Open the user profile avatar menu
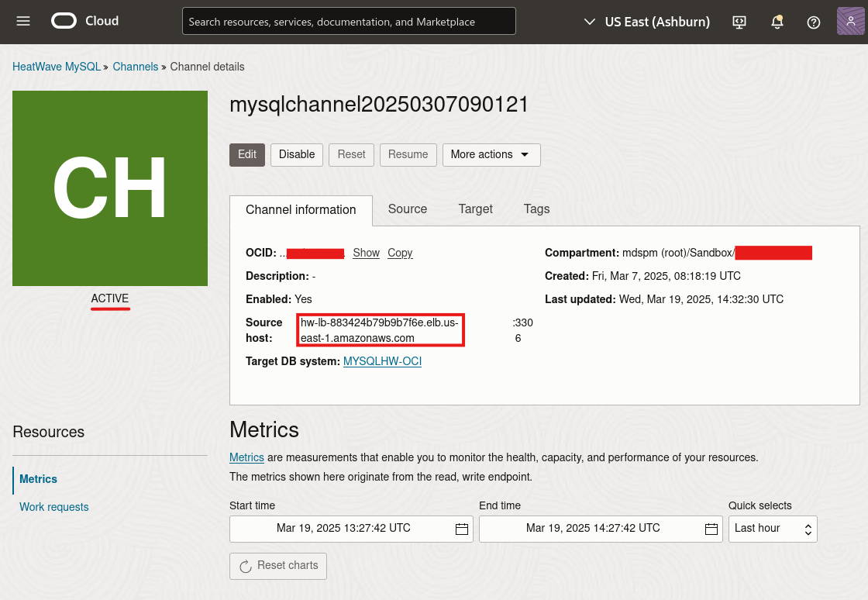Image resolution: width=868 pixels, height=600 pixels. (850, 21)
